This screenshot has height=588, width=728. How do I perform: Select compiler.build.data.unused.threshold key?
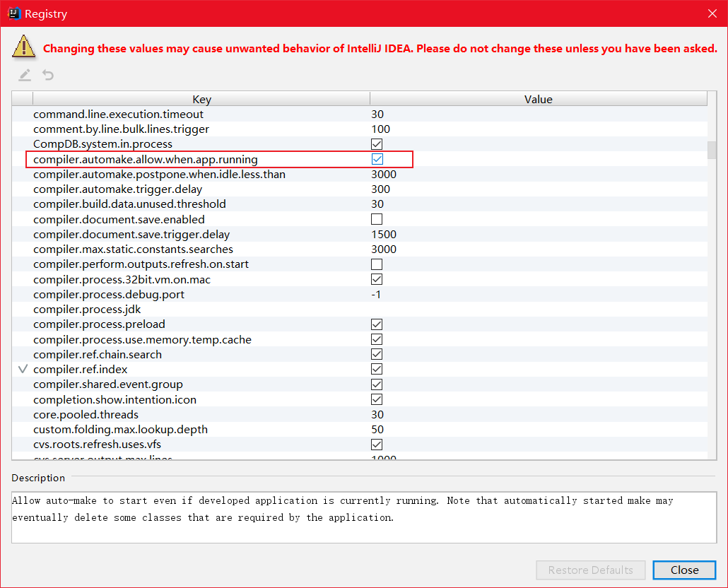point(129,204)
